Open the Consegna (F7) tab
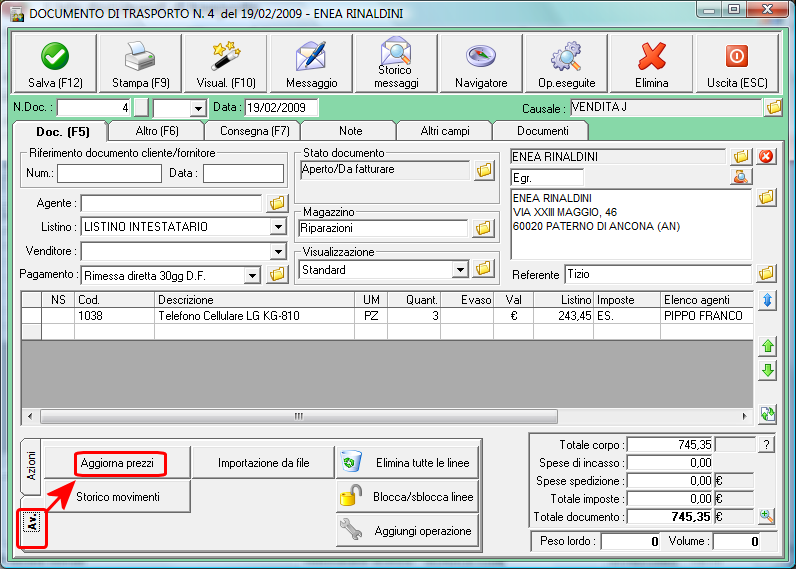Viewport: 796px width, 569px height. (x=252, y=131)
